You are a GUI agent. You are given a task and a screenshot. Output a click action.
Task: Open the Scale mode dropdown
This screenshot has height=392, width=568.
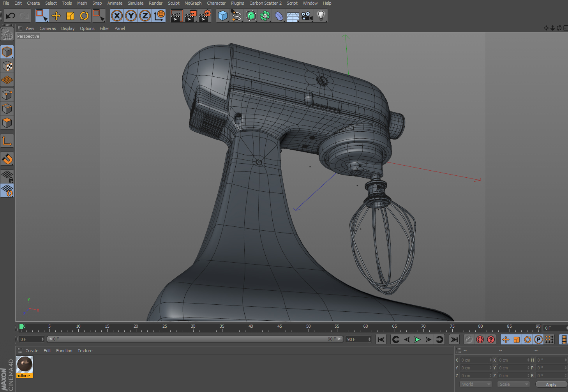(x=513, y=384)
